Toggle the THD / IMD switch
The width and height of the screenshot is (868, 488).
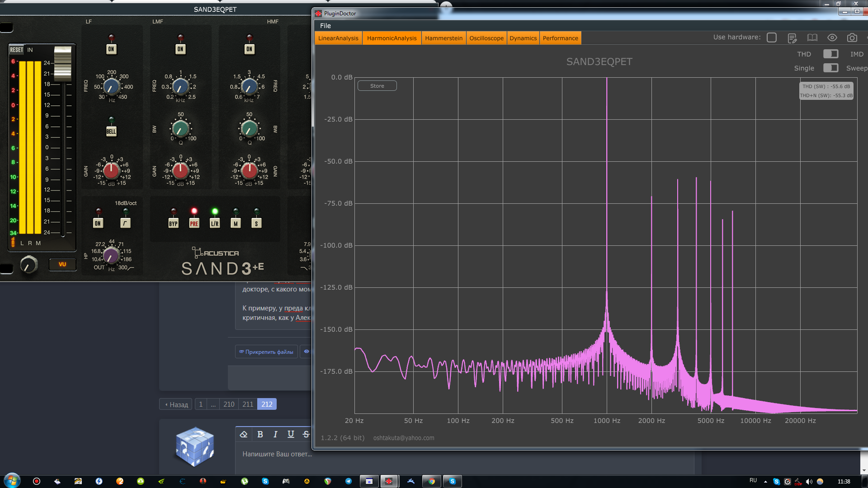click(x=830, y=54)
